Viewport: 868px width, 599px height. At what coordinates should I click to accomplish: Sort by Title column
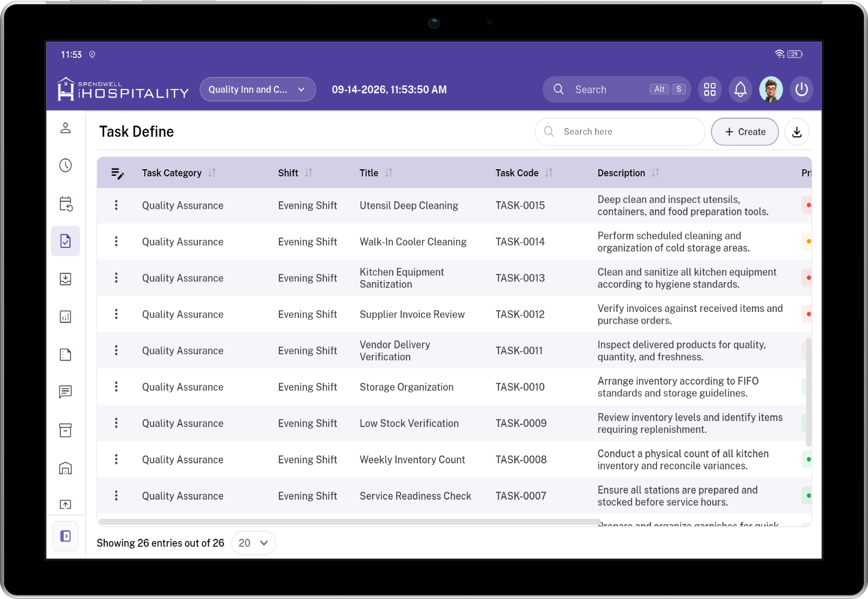click(x=388, y=173)
